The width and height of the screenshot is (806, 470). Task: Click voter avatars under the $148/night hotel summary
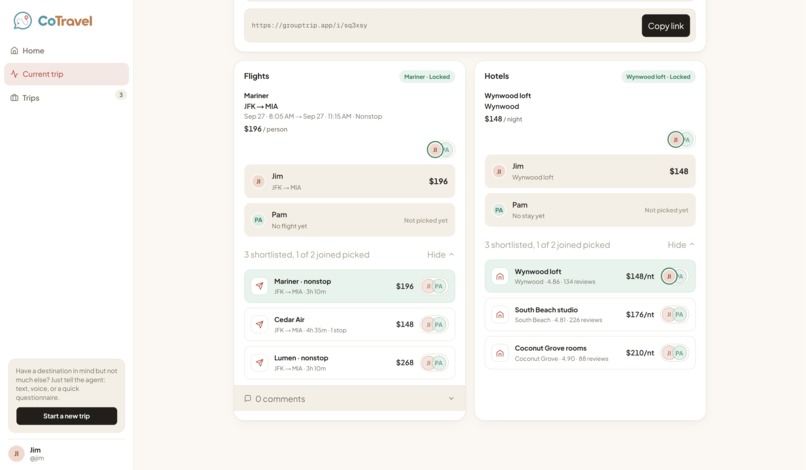pyautogui.click(x=681, y=139)
